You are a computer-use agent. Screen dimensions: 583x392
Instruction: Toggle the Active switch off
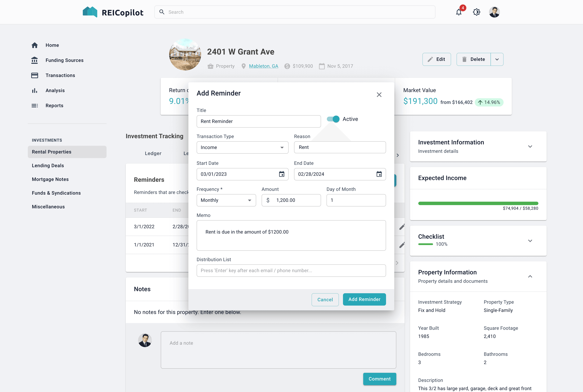(x=333, y=119)
